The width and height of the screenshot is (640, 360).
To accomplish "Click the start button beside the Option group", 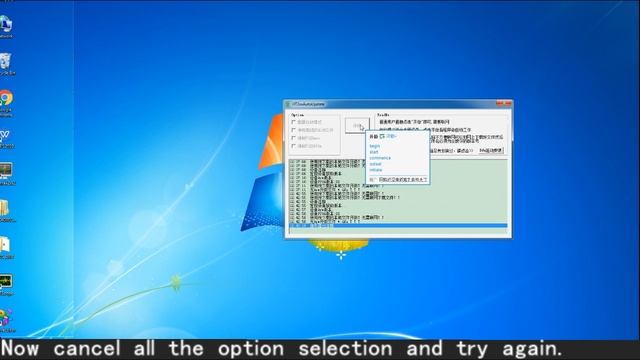I will tap(357, 125).
